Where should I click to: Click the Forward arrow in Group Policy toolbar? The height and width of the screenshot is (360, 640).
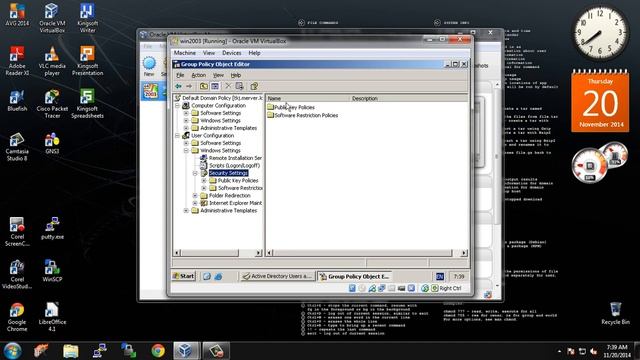(x=189, y=86)
